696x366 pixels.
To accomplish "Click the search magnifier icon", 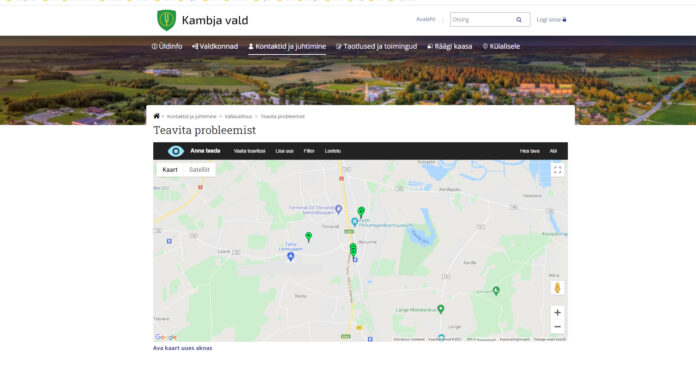I will [x=518, y=20].
